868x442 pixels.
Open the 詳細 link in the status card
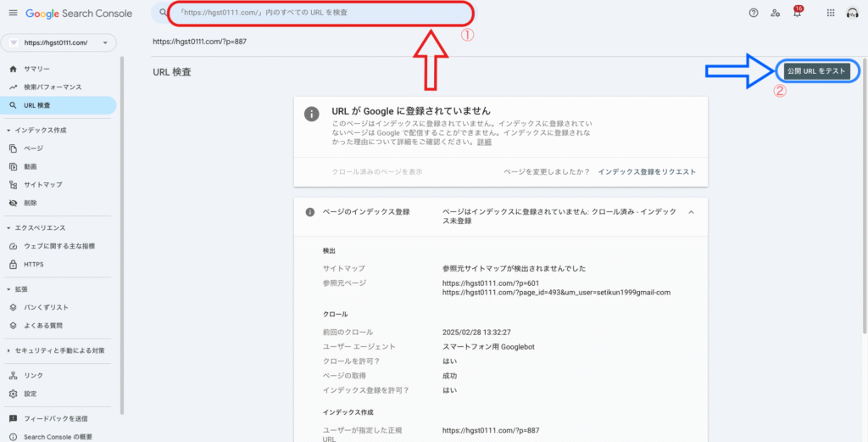click(484, 143)
